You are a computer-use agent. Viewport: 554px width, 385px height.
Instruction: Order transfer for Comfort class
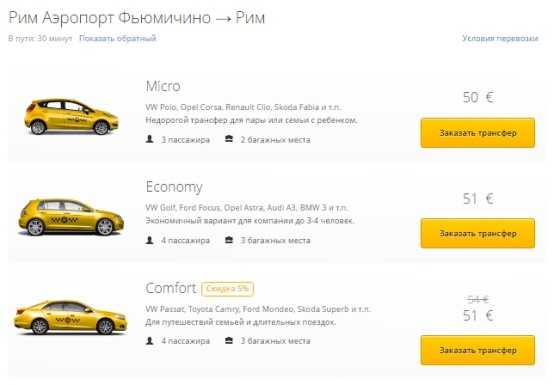click(478, 350)
